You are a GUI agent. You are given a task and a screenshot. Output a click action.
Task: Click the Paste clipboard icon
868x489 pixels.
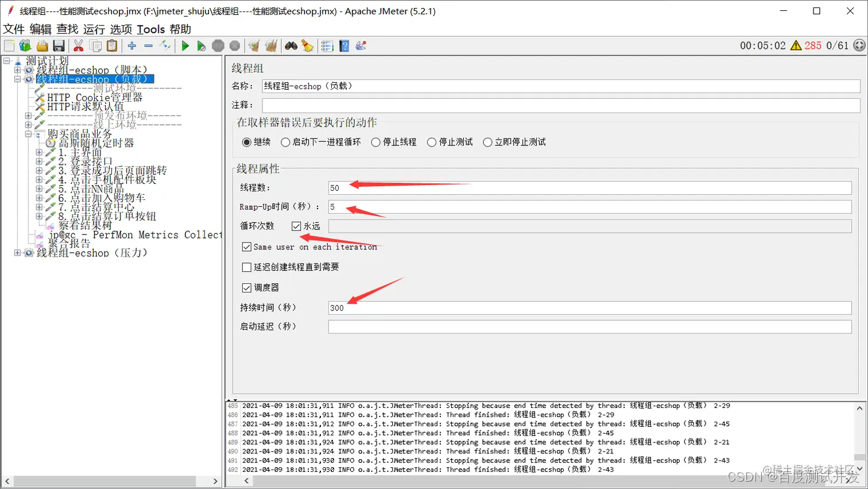point(113,46)
